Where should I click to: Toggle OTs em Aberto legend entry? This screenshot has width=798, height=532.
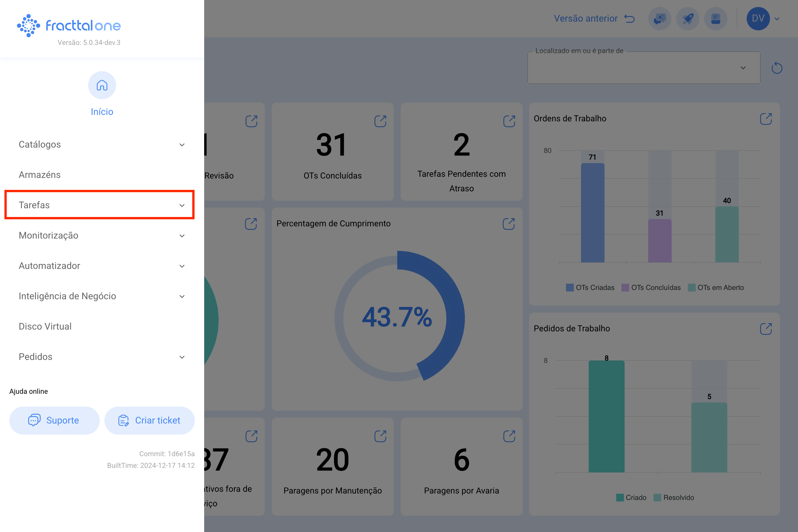(715, 287)
